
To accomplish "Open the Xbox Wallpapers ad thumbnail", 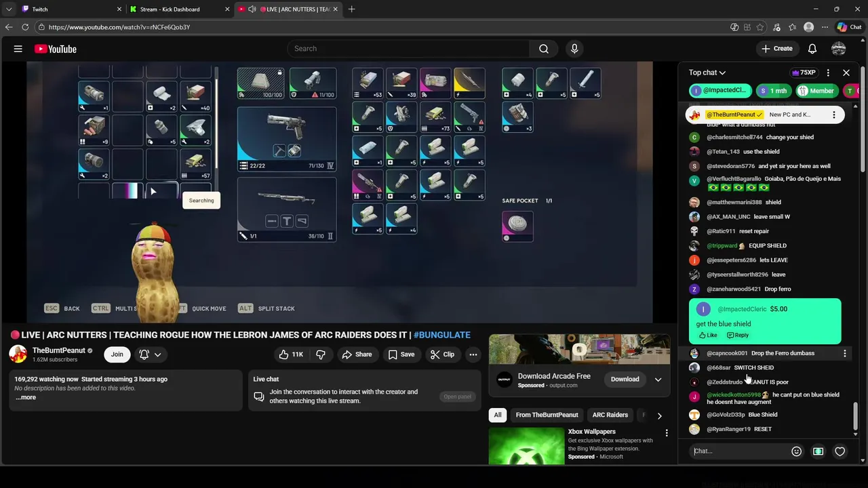I will [x=526, y=446].
